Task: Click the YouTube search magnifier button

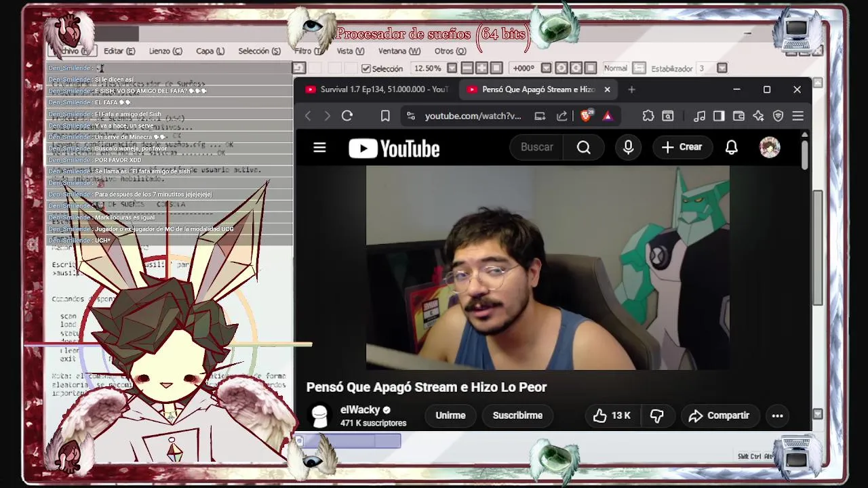Action: (x=584, y=147)
